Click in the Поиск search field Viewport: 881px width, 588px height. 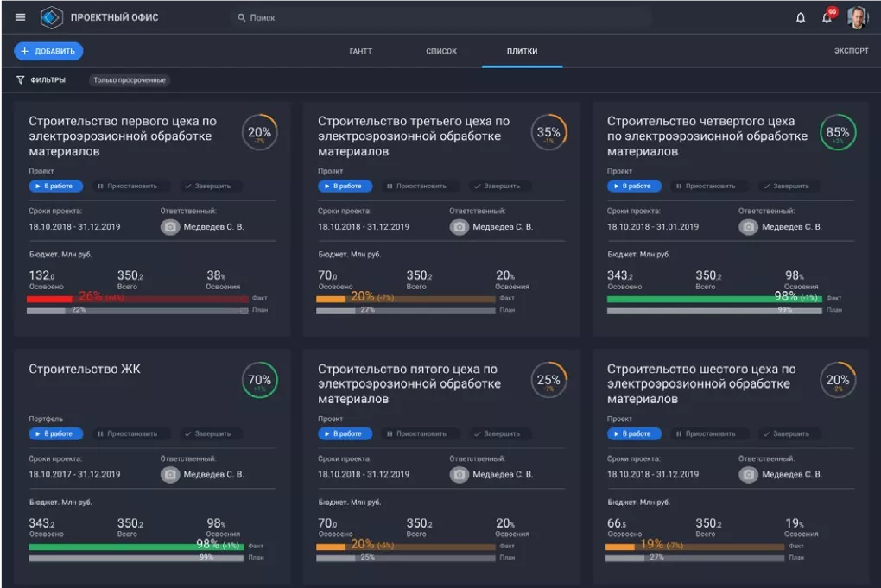(440, 17)
